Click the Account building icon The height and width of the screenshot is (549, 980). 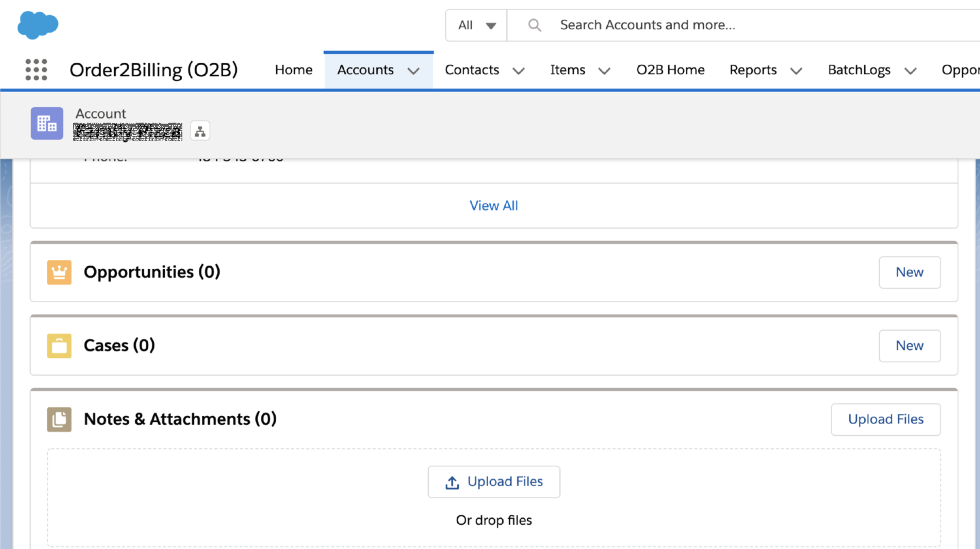(x=46, y=123)
